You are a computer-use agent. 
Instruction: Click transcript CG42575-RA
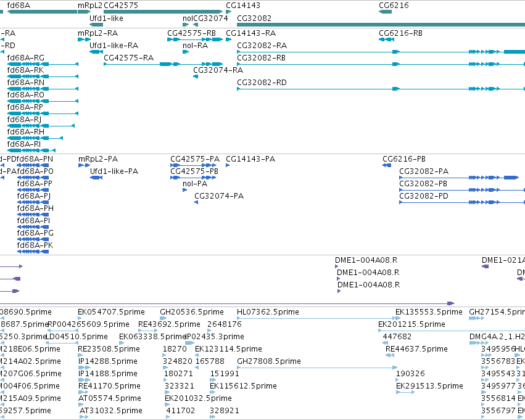click(163, 64)
